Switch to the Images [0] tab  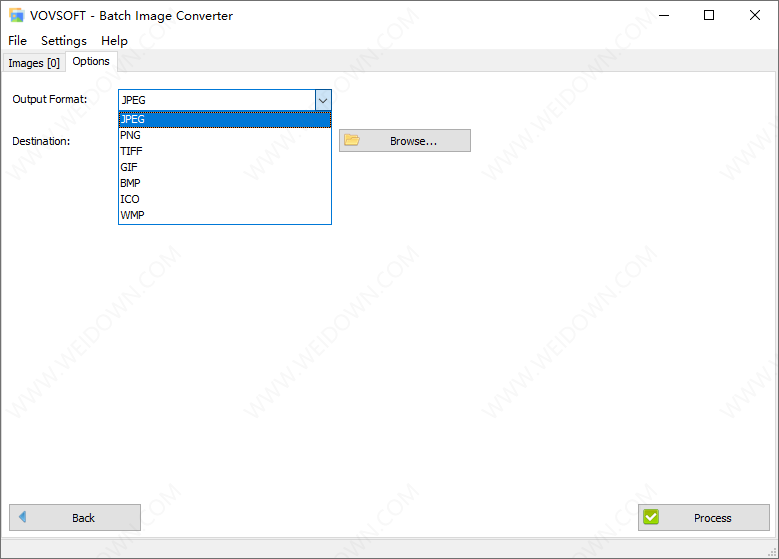[34, 63]
